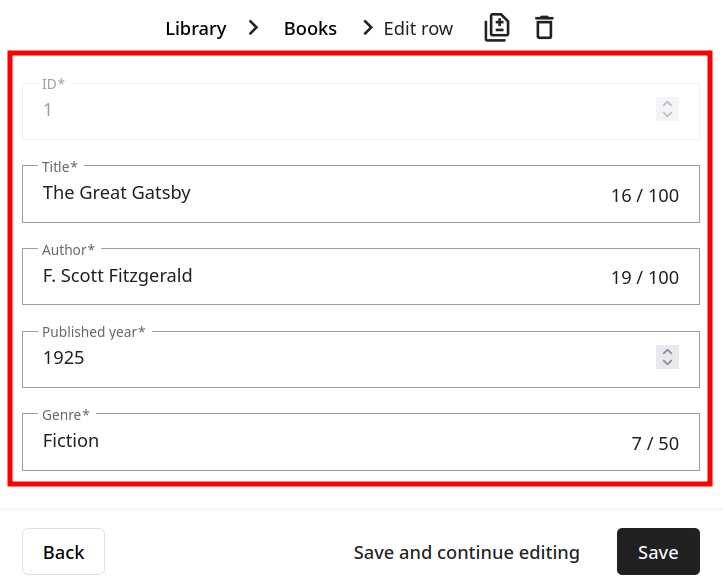Increase the Published year with up arrow
Screen dimensions: 723x588
tap(667, 351)
